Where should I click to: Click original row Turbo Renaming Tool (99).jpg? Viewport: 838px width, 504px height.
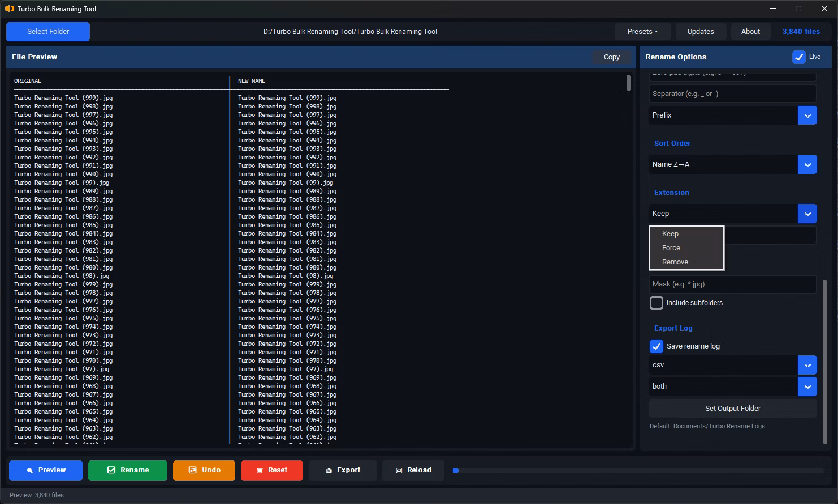coord(62,183)
